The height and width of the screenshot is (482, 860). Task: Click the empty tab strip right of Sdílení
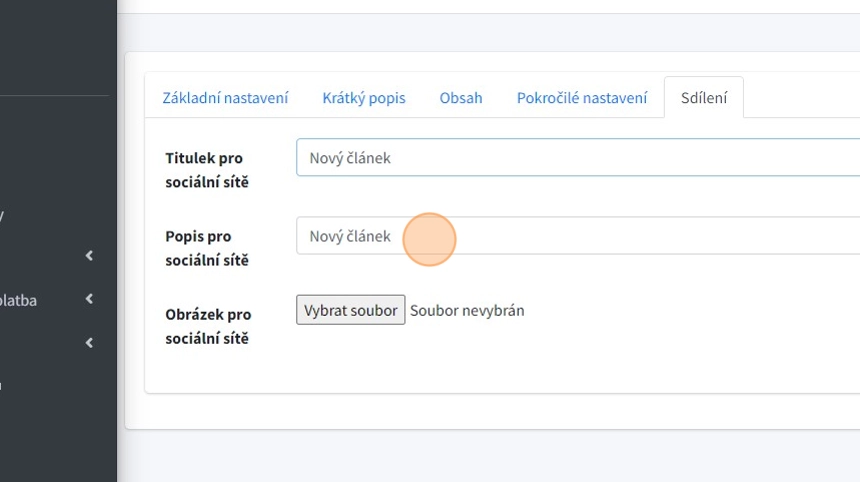tap(800, 98)
